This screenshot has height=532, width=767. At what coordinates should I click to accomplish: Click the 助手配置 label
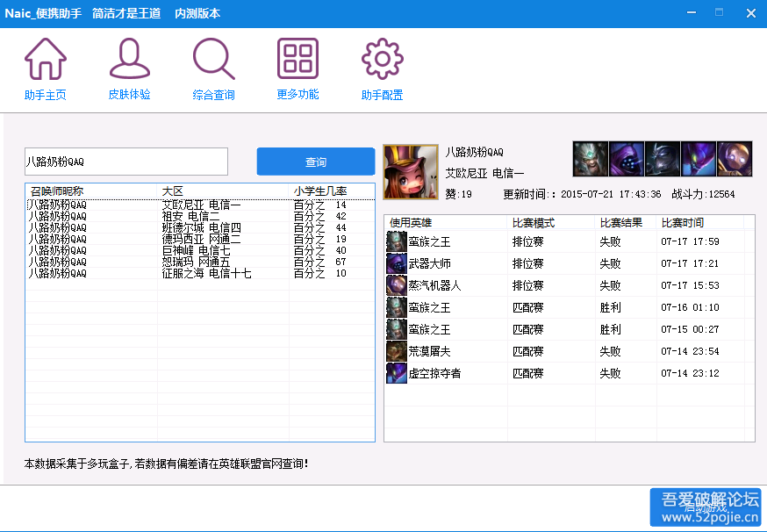[x=382, y=95]
